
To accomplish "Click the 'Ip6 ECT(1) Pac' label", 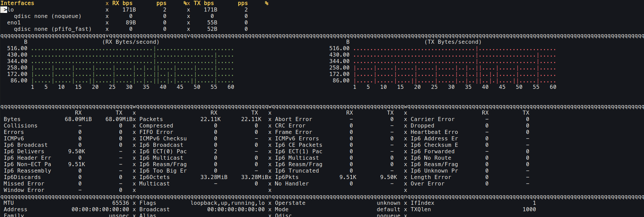I will click(x=299, y=152).
